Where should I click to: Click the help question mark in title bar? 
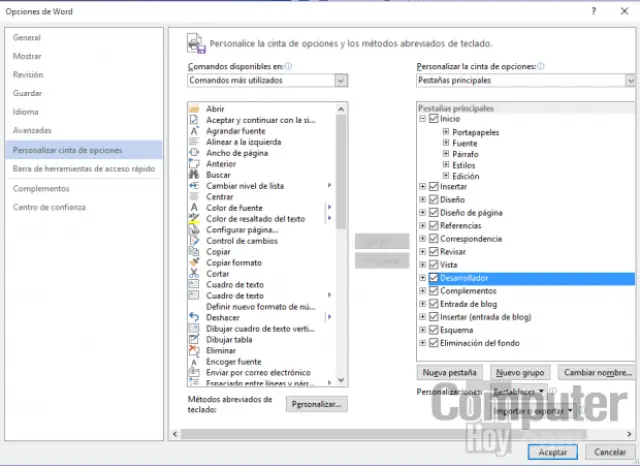click(x=595, y=11)
